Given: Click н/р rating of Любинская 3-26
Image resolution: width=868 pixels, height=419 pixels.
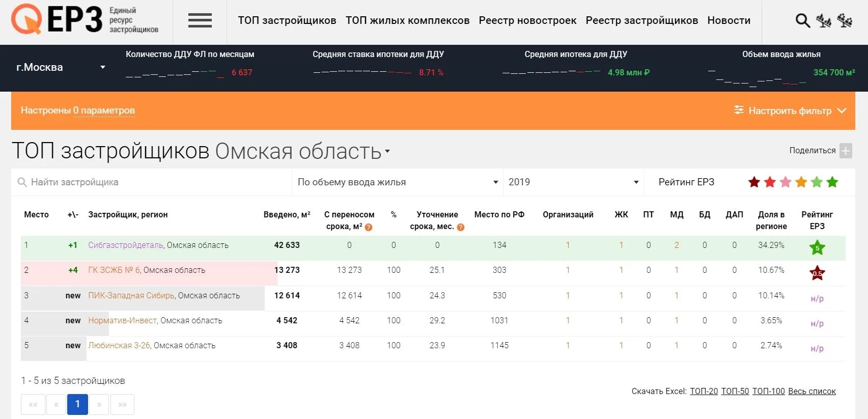Looking at the screenshot, I should [817, 349].
